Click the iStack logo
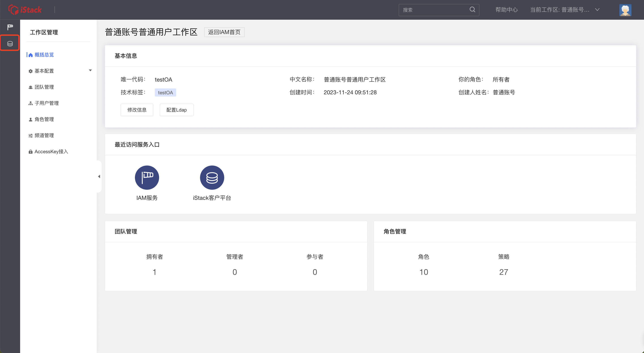The height and width of the screenshot is (353, 644). pyautogui.click(x=25, y=10)
